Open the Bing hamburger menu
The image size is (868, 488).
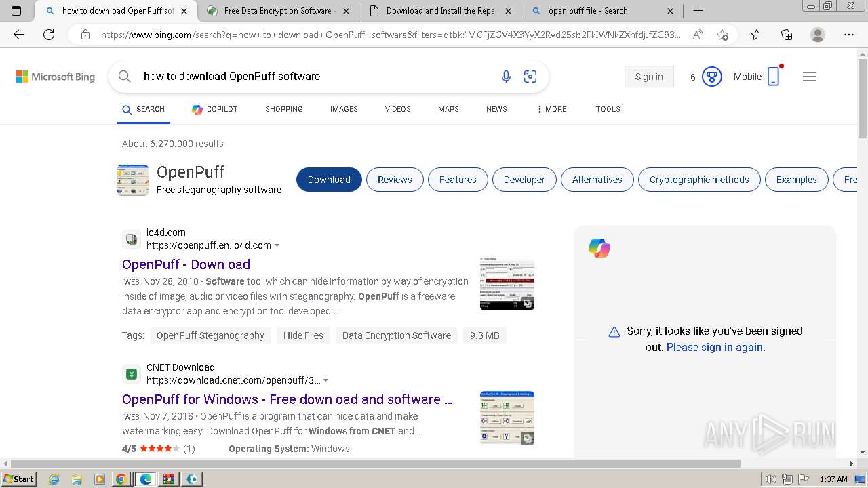pyautogui.click(x=809, y=77)
